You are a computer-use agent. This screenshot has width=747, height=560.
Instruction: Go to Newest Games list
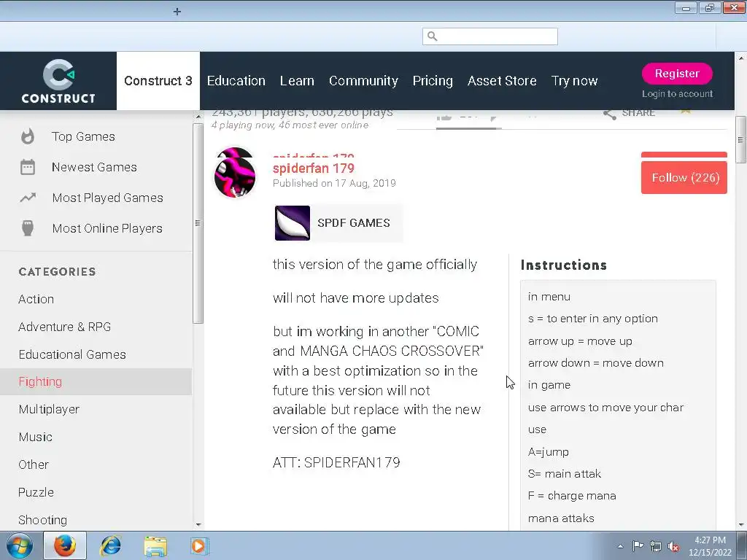(94, 167)
